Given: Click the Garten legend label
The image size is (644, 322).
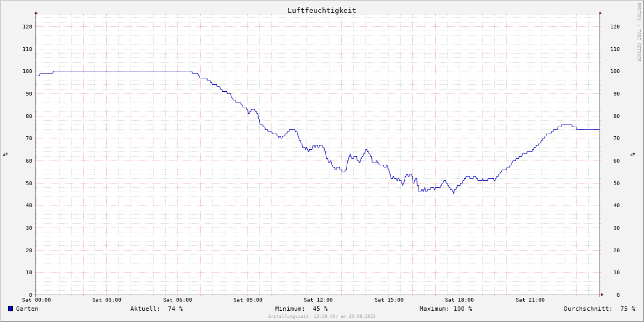Looking at the screenshot, I should [x=27, y=309].
